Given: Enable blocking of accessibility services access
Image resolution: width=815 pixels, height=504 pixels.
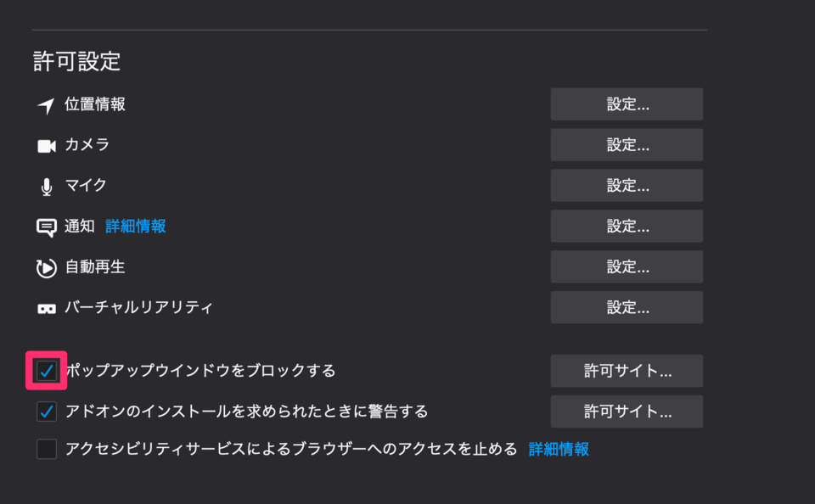Looking at the screenshot, I should [47, 450].
